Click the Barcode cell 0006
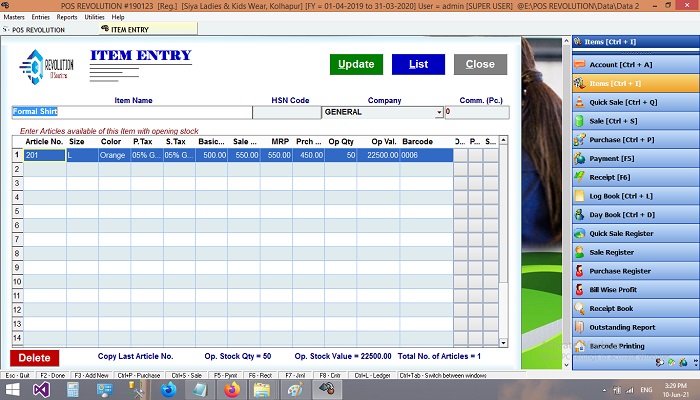The image size is (700, 400). [426, 155]
